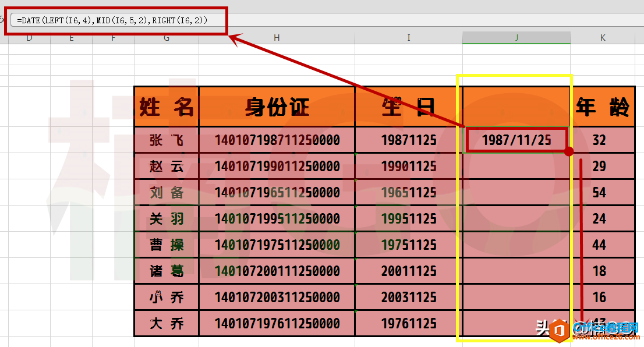644x347 pixels.
Task: Select age cell 29
Action: (603, 167)
